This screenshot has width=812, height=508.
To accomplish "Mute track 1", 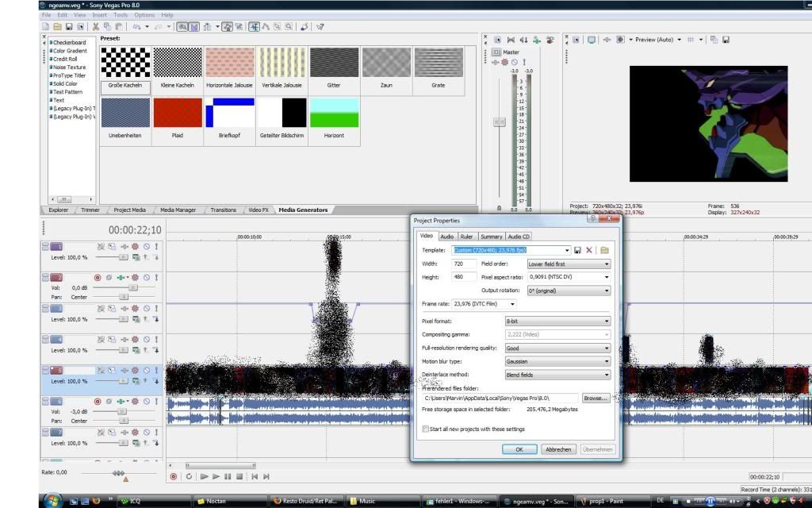I will tap(147, 247).
